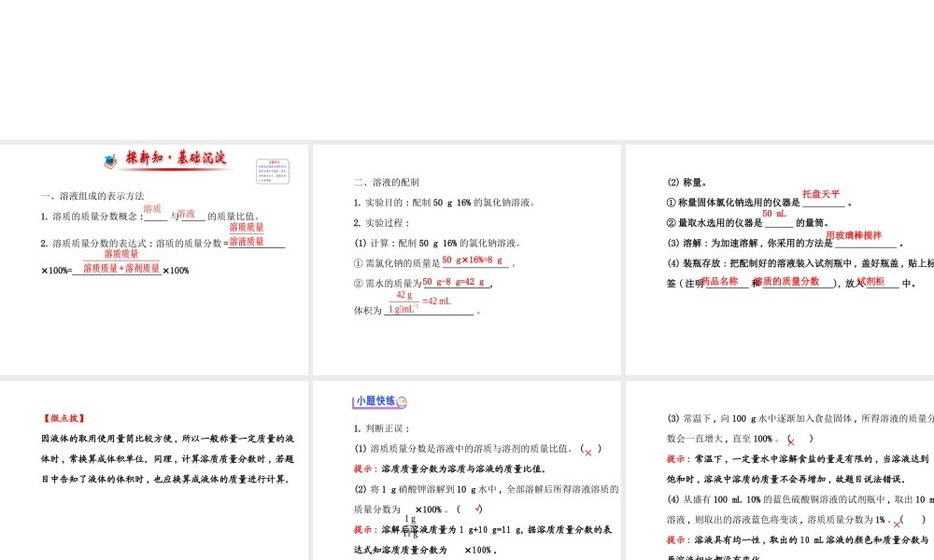Click the red answer 用玻璃棒搅拌
Image resolution: width=934 pixels, height=560 pixels.
(x=854, y=235)
